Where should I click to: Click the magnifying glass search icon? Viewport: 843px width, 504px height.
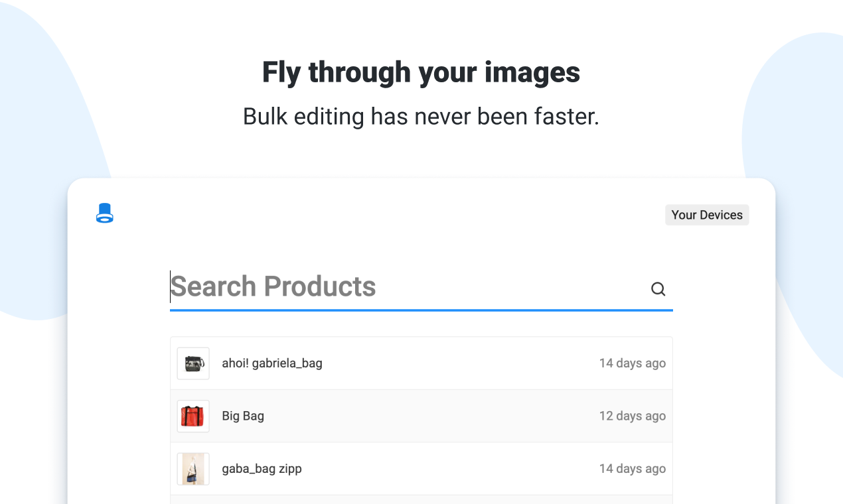pyautogui.click(x=658, y=289)
